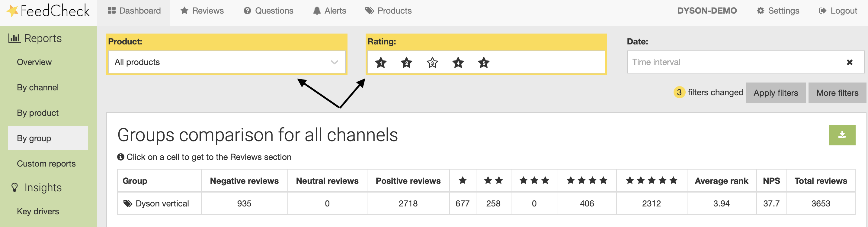Click total reviews cell 3653
Image resolution: width=868 pixels, height=227 pixels.
(821, 203)
